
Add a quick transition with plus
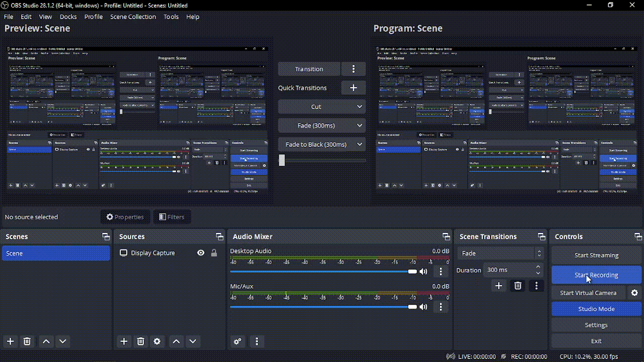tap(354, 87)
